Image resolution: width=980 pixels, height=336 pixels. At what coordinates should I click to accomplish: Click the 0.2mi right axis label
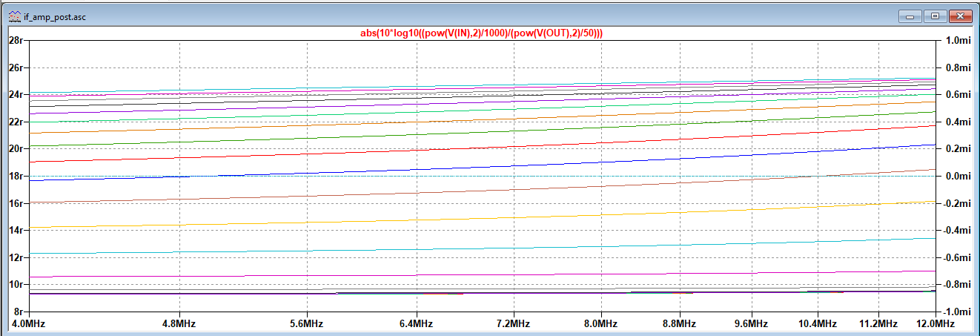coord(957,148)
